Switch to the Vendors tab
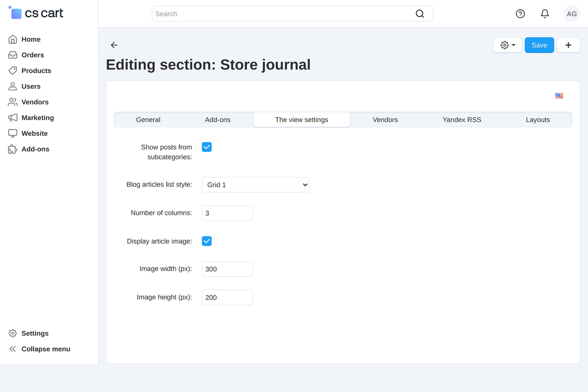The image size is (588, 392). (385, 120)
